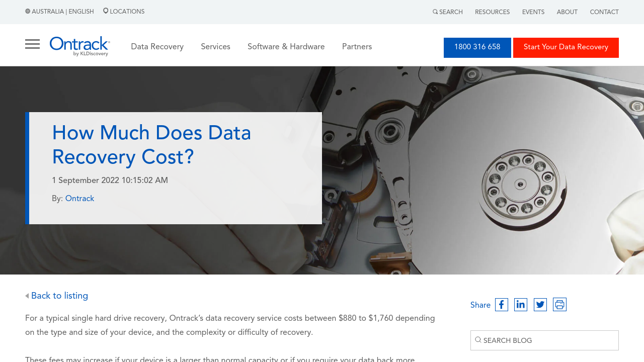Print the article using printer icon

(559, 305)
